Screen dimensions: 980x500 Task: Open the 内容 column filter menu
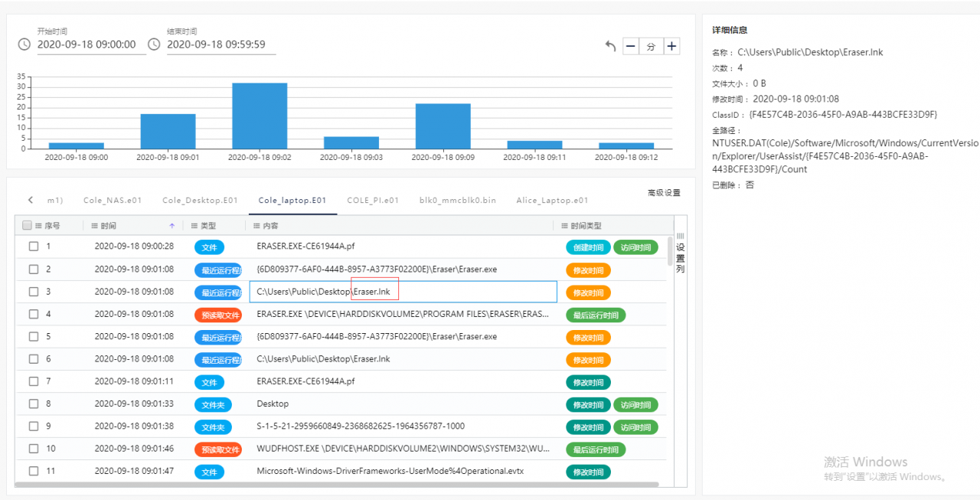[257, 226]
